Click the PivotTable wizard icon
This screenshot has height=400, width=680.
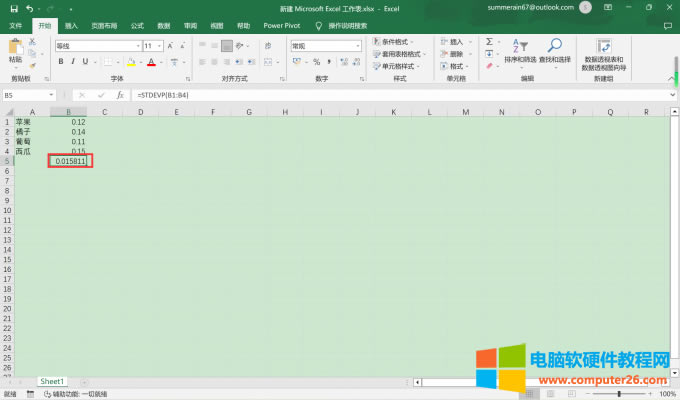(x=604, y=46)
